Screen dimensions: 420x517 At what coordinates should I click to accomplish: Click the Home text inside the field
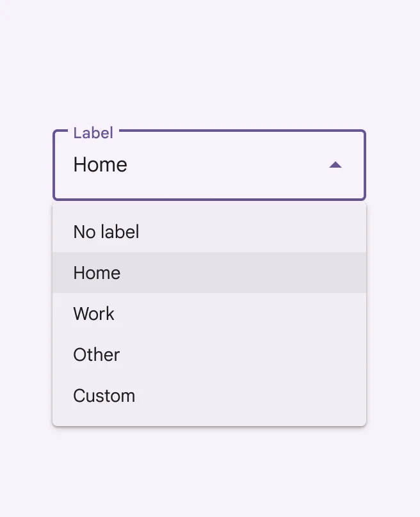point(100,164)
